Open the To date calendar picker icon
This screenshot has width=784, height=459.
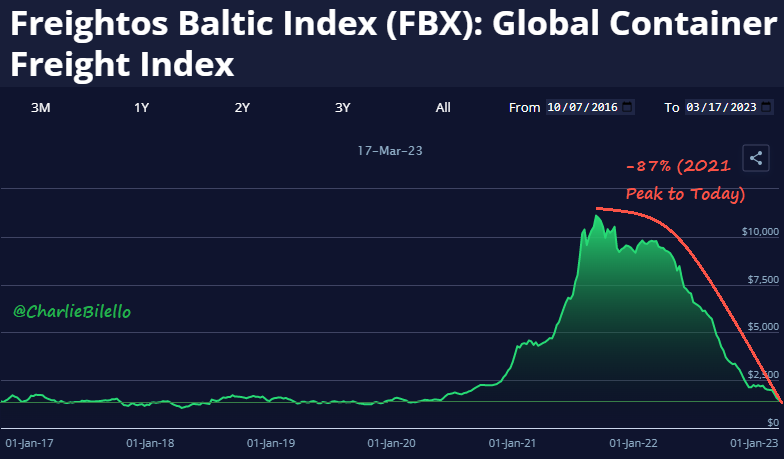click(x=766, y=106)
